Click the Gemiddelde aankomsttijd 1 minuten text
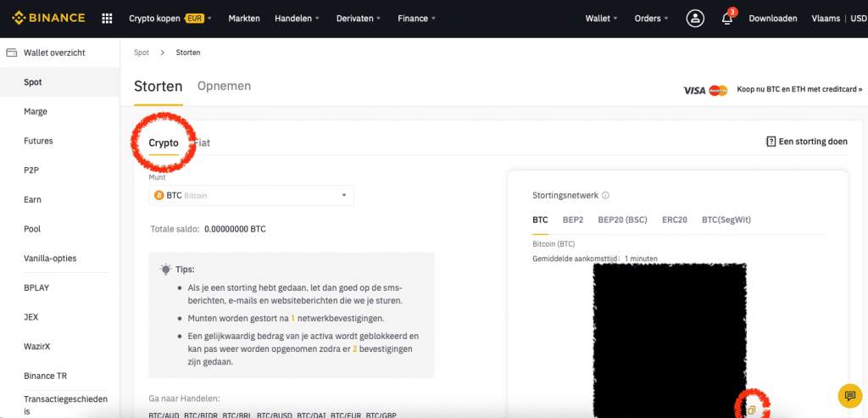Screen dimensions: 868x418 point(594,259)
